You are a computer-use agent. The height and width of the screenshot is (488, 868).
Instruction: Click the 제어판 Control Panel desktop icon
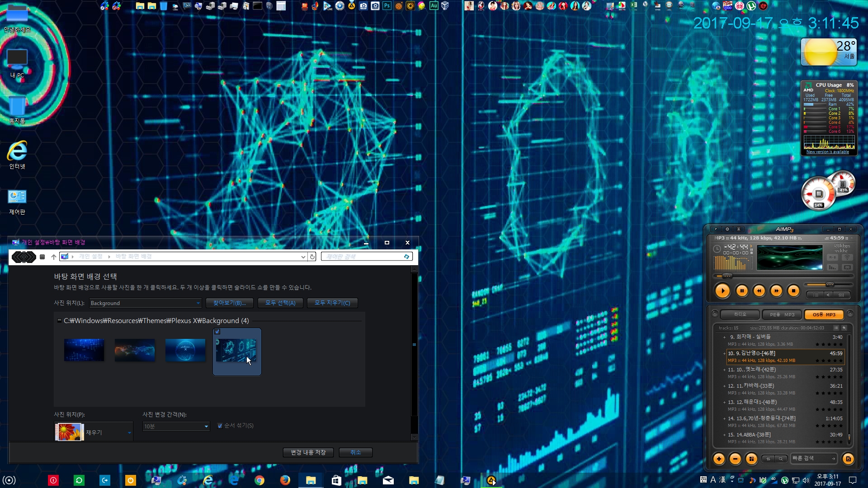(x=17, y=196)
